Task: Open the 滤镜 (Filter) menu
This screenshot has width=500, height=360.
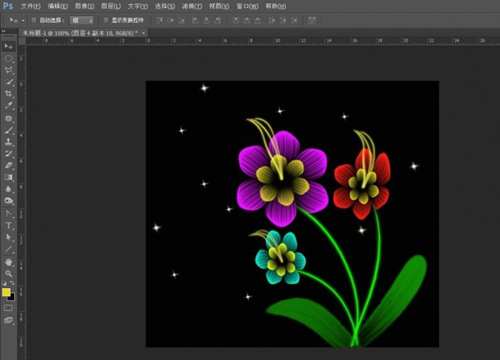Action: click(192, 6)
